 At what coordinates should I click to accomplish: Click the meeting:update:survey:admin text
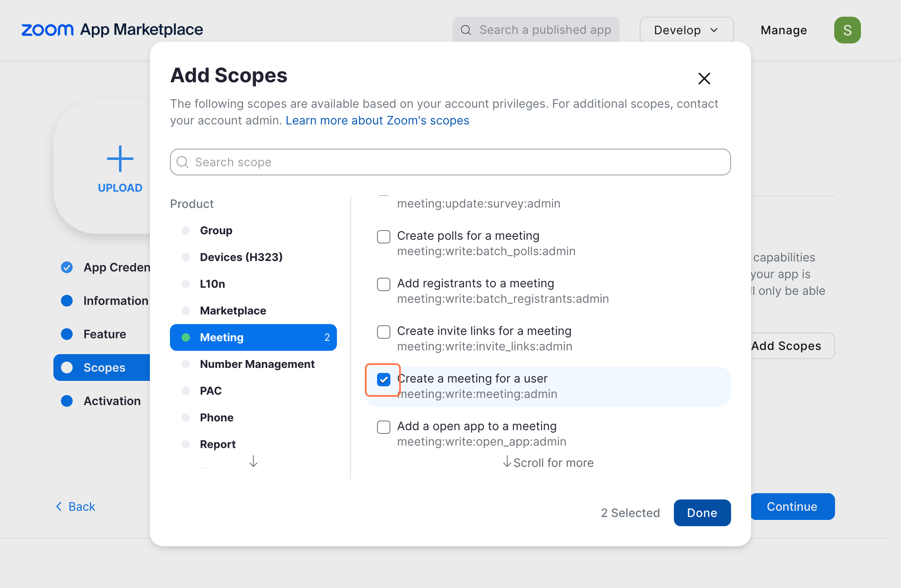[x=479, y=203]
